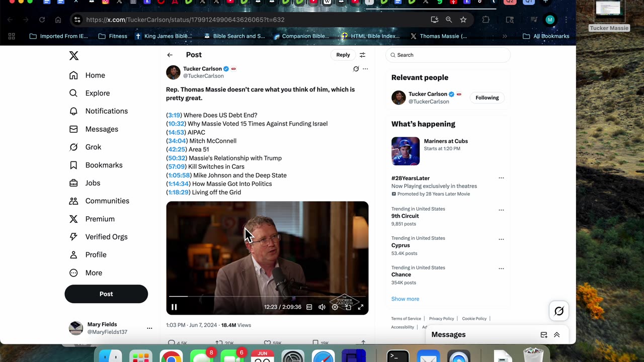This screenshot has height=362, width=644.
Task: Expand the Messages drawer
Action: (x=557, y=335)
